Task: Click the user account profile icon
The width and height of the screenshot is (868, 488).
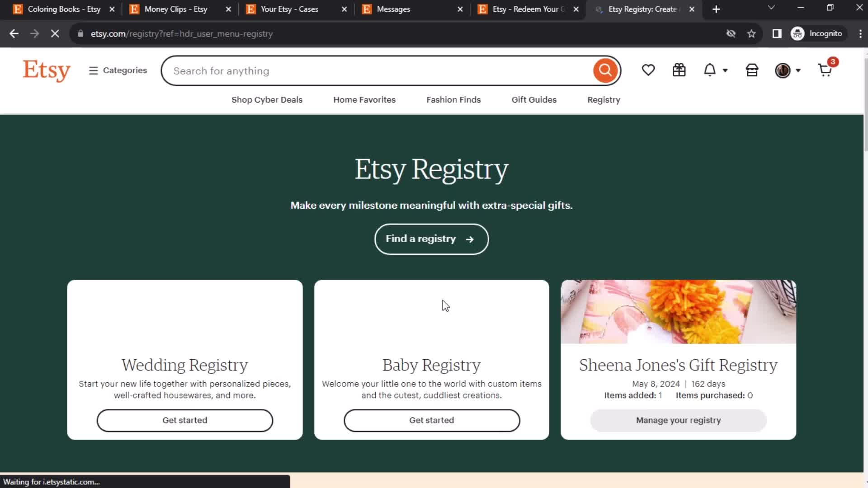Action: click(784, 70)
